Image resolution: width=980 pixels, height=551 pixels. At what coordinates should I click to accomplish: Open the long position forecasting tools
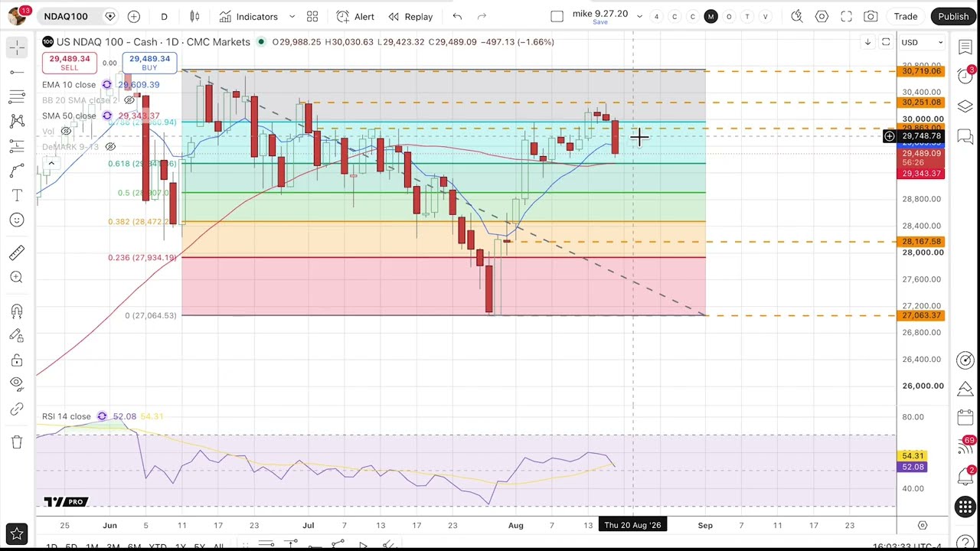(17, 145)
